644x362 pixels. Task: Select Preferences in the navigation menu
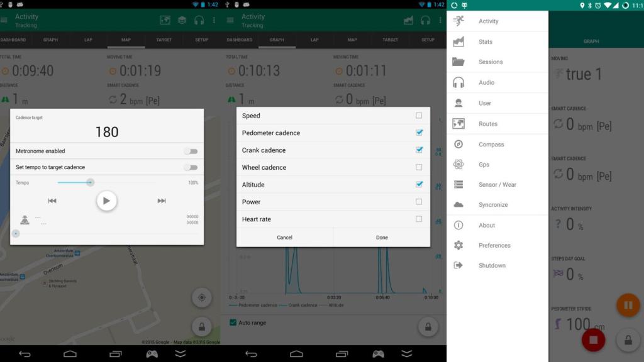pos(494,245)
